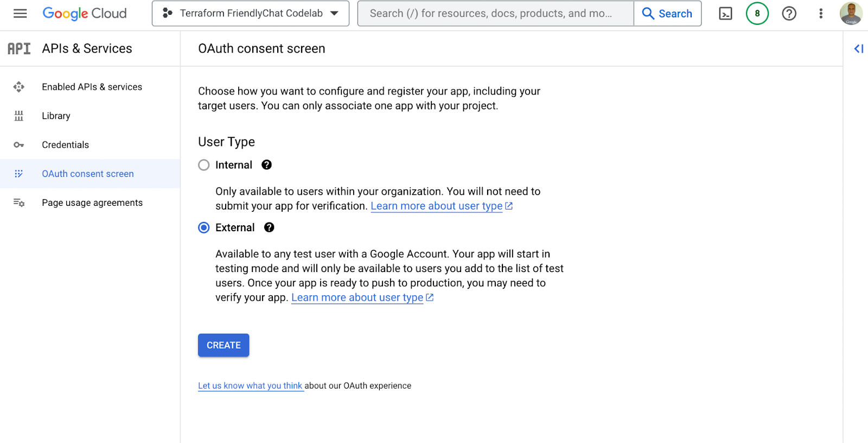This screenshot has height=443, width=868.
Task: Click the Google Cloud logo
Action: pyautogui.click(x=85, y=14)
